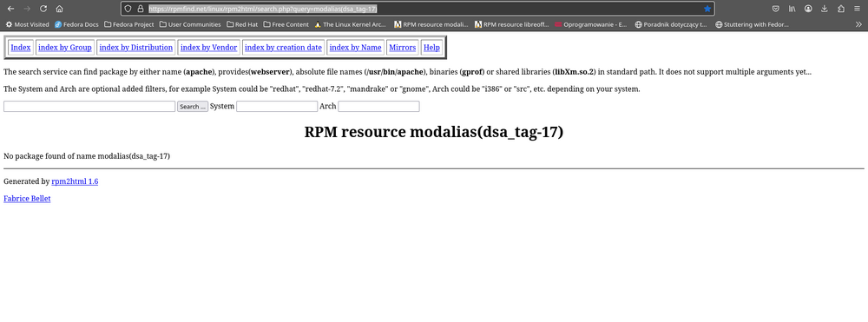Focus the Arch filter field
Image resolution: width=868 pixels, height=322 pixels.
378,106
